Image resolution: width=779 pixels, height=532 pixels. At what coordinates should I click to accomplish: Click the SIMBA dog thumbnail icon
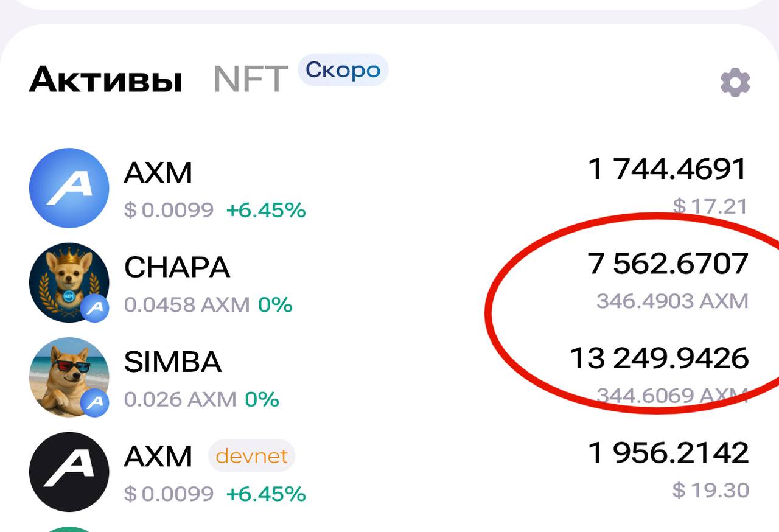coord(69,377)
